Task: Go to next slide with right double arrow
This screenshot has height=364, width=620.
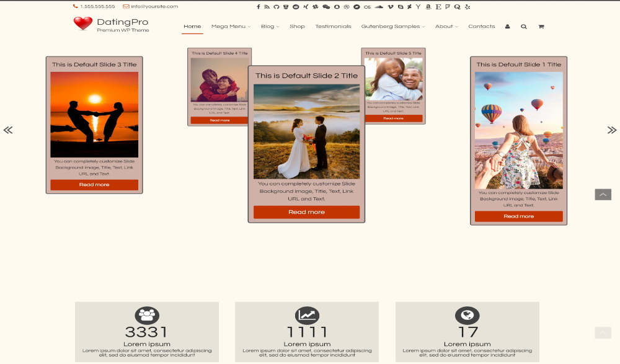Action: coord(612,130)
